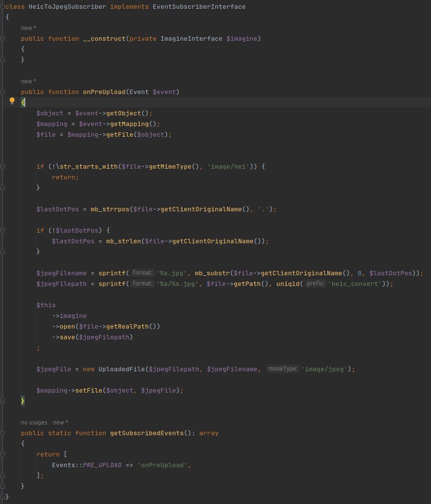Click the 'mimeType:' inlay hint
The width and height of the screenshot is (431, 504).
click(x=283, y=369)
